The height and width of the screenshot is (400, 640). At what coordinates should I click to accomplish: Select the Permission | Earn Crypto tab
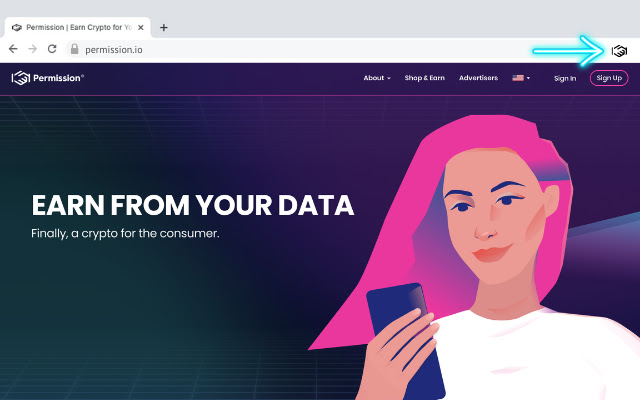pos(78,27)
